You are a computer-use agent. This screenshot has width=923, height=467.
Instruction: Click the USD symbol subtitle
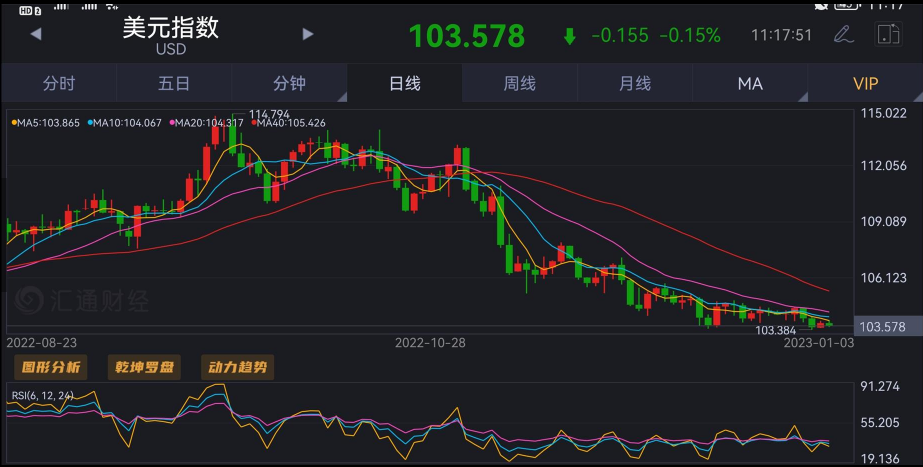tap(171, 49)
